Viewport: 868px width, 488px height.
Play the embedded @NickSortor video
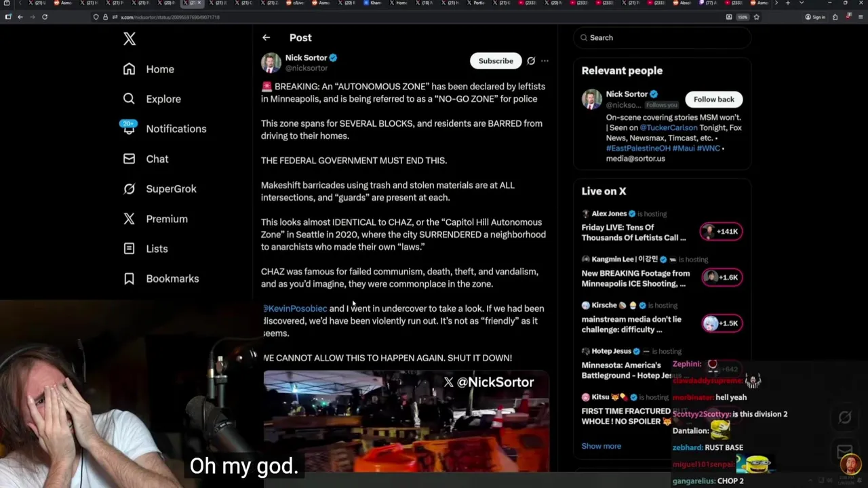406,421
